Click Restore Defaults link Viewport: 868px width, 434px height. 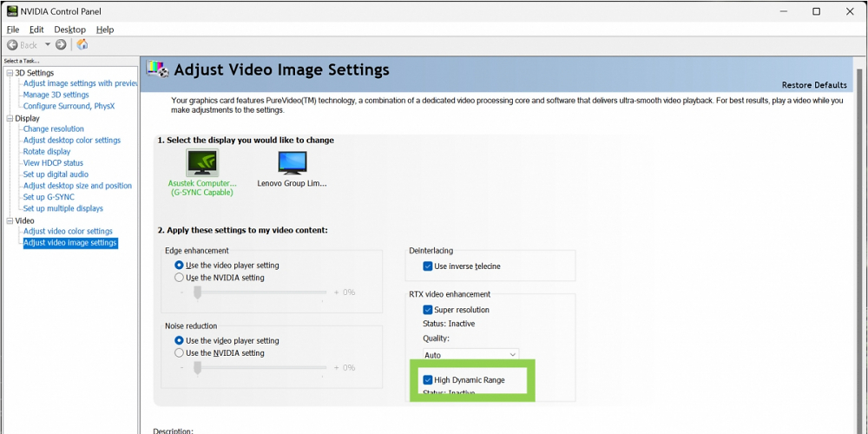[814, 85]
